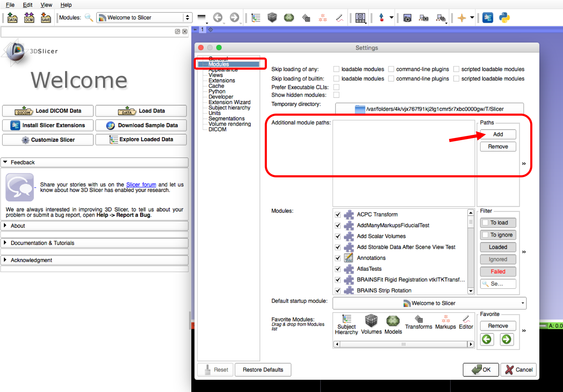Select Extensions in the settings list

[x=222, y=80]
